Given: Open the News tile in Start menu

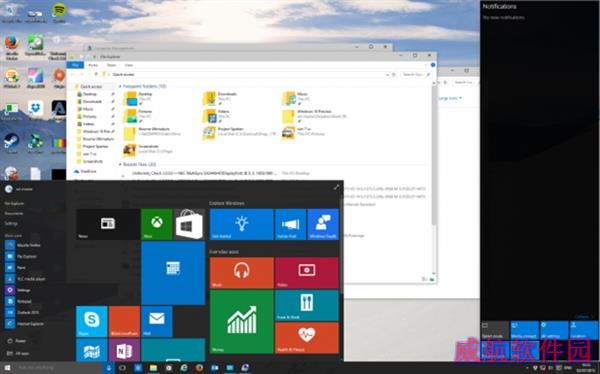Looking at the screenshot, I should 108,224.
